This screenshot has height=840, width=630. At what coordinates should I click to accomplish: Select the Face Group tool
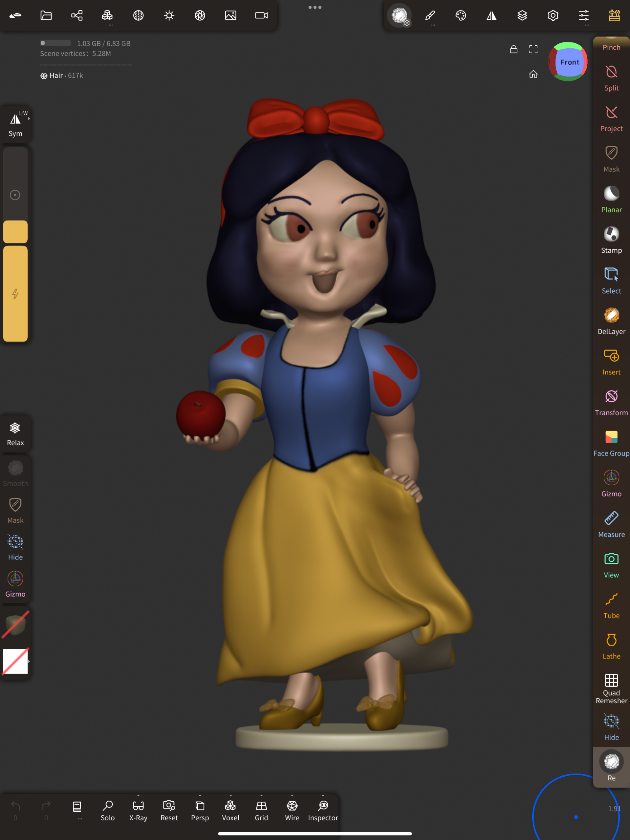point(611,443)
